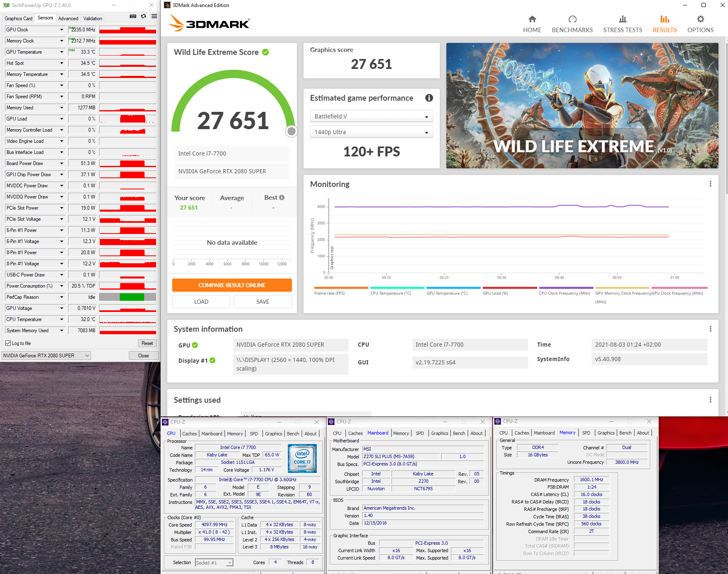The height and width of the screenshot is (574, 728).
Task: Click Intel Core i7 logo in CPU-Z
Action: tap(302, 458)
